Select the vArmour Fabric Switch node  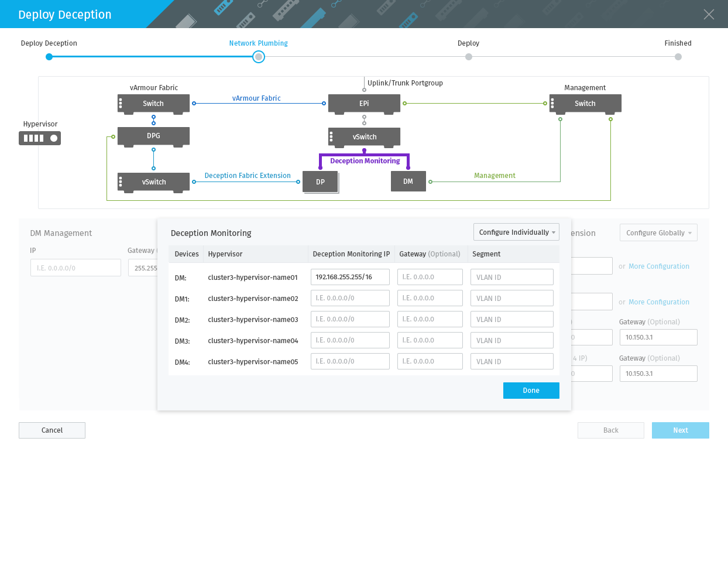click(x=153, y=104)
